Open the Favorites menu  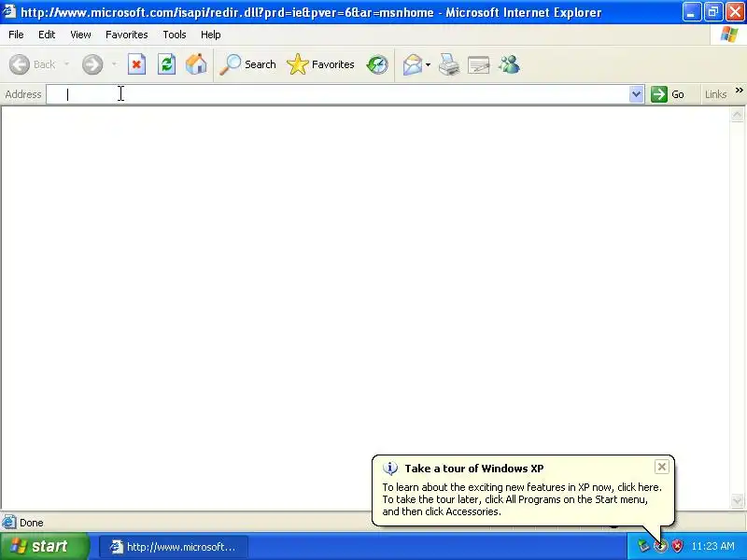pyautogui.click(x=127, y=35)
